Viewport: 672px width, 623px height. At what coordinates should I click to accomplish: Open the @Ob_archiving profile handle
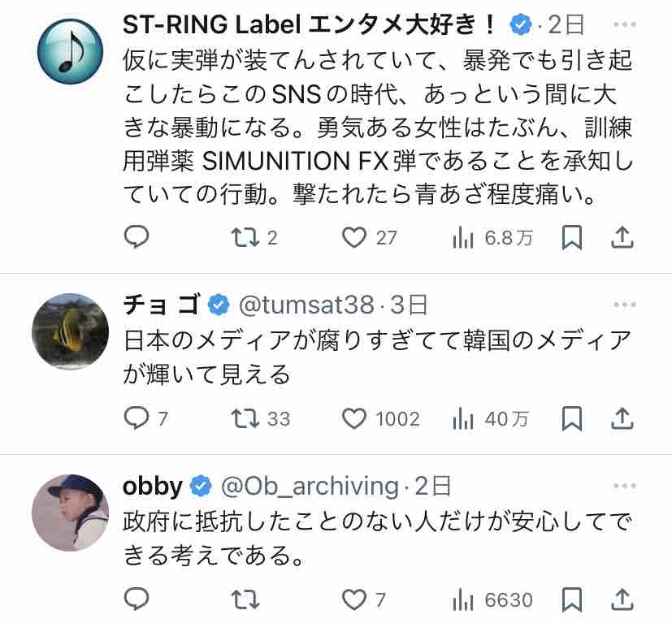point(310,487)
